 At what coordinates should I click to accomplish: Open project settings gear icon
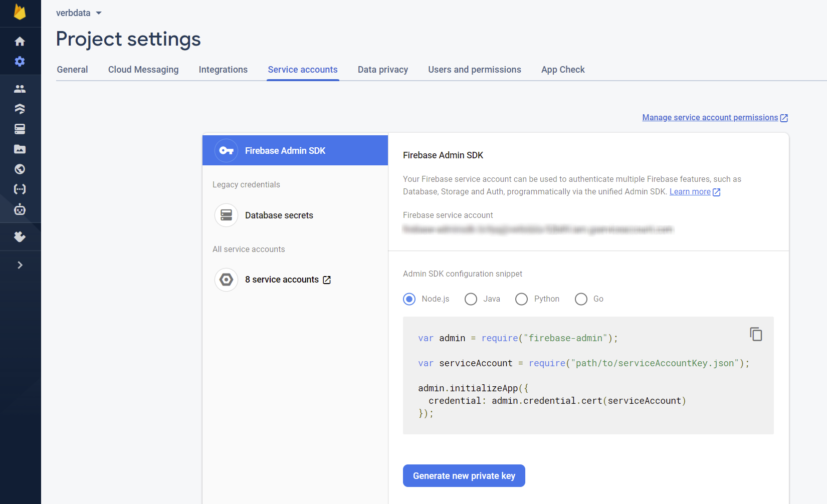[x=20, y=61]
